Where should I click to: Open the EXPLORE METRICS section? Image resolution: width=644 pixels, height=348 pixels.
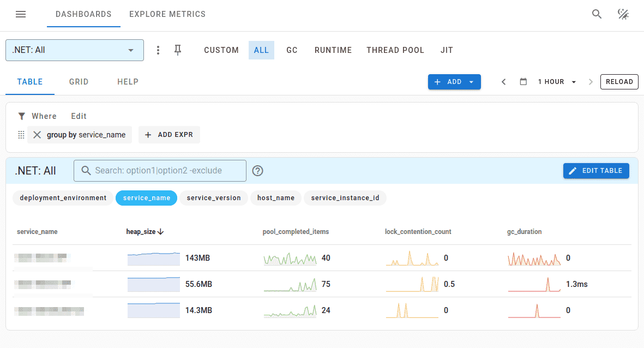(x=167, y=14)
